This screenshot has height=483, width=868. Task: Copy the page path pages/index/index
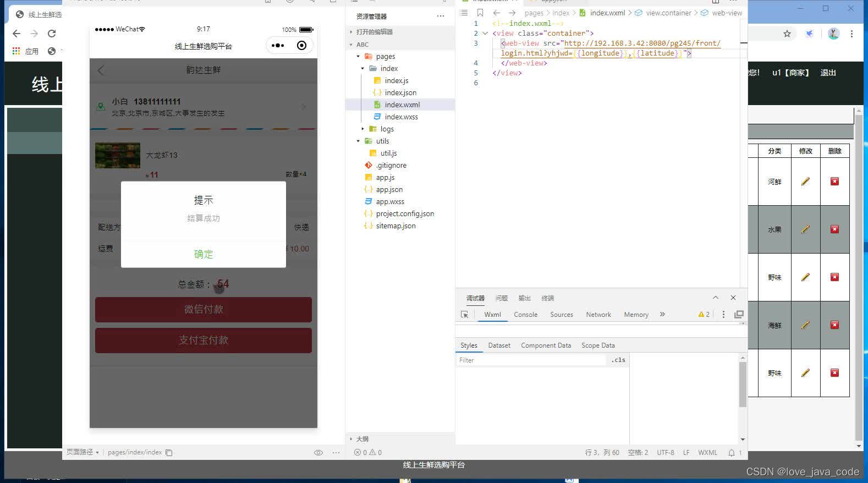pyautogui.click(x=169, y=453)
